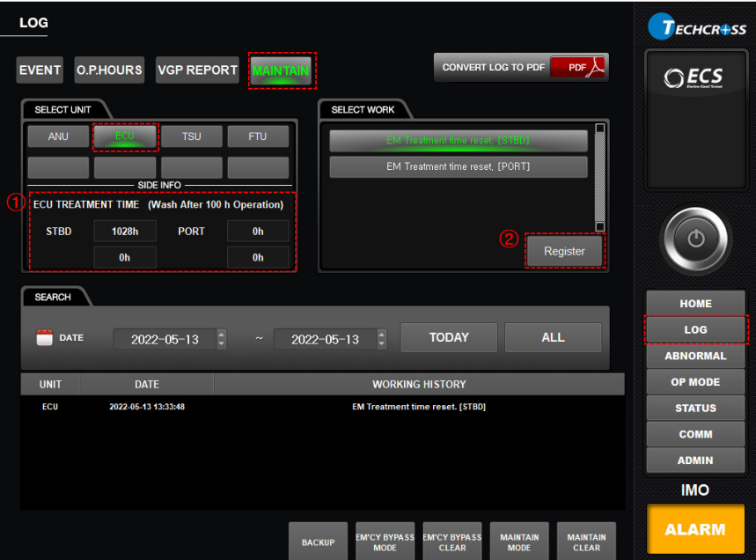Enable MAINTAIN MODE
756x560 pixels.
coord(519,542)
